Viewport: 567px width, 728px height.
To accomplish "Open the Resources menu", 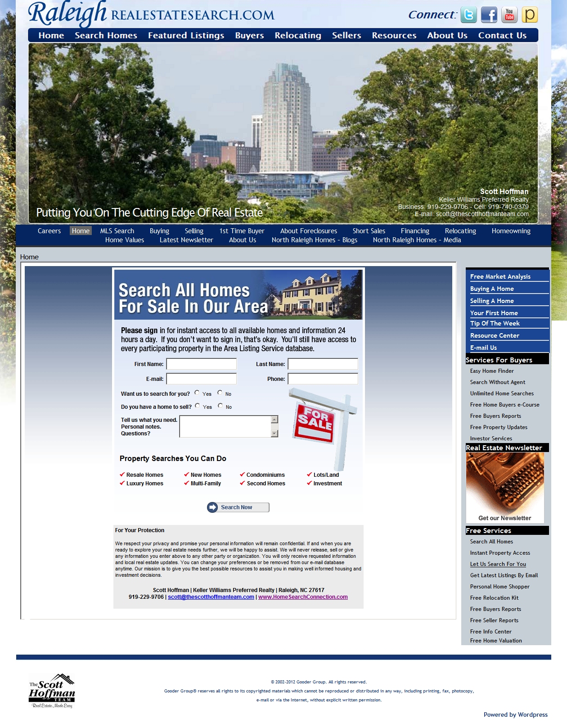I will [x=394, y=35].
